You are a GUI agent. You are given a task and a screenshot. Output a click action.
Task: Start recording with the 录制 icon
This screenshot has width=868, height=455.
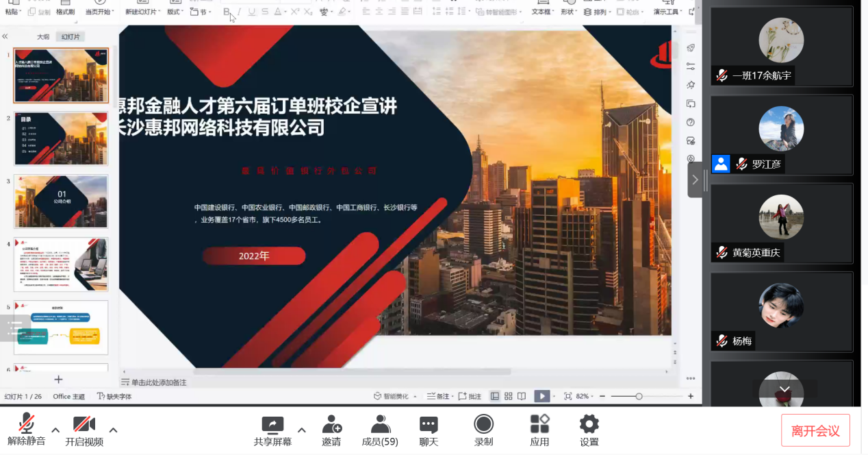point(483,425)
